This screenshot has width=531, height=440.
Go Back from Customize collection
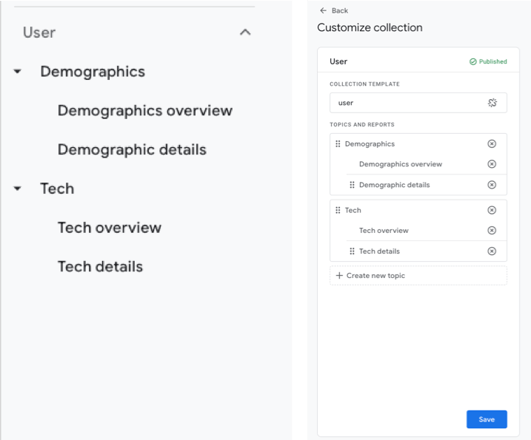click(334, 11)
